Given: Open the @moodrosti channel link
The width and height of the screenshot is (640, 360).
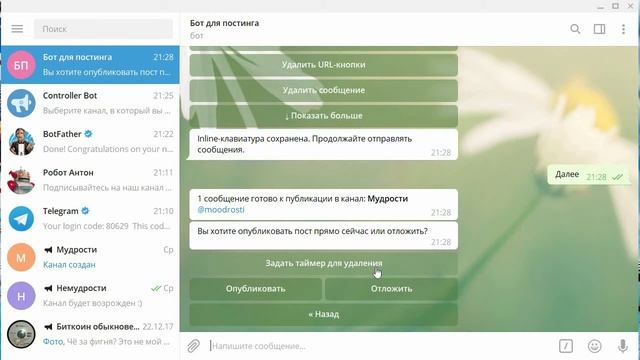Looking at the screenshot, I should pyautogui.click(x=221, y=209).
